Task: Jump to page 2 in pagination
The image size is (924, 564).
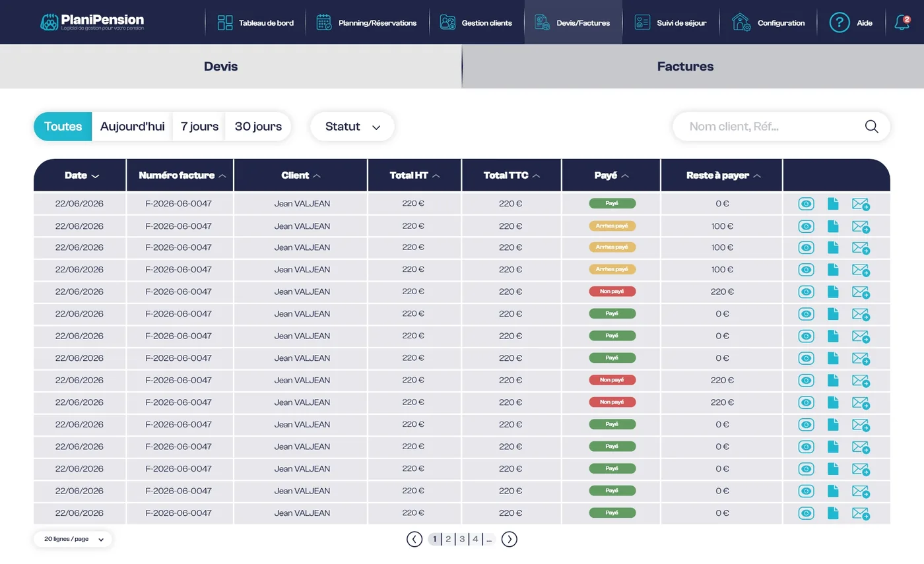Action: 448,539
